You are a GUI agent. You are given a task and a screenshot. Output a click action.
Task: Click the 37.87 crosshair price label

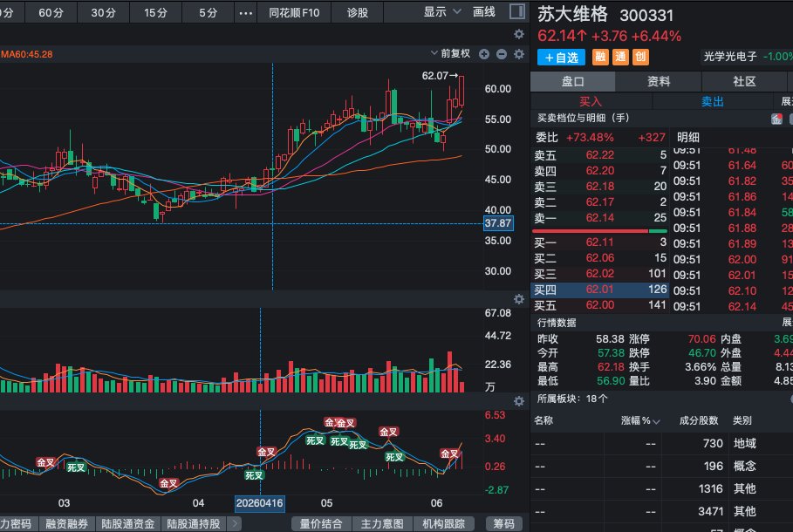498,223
